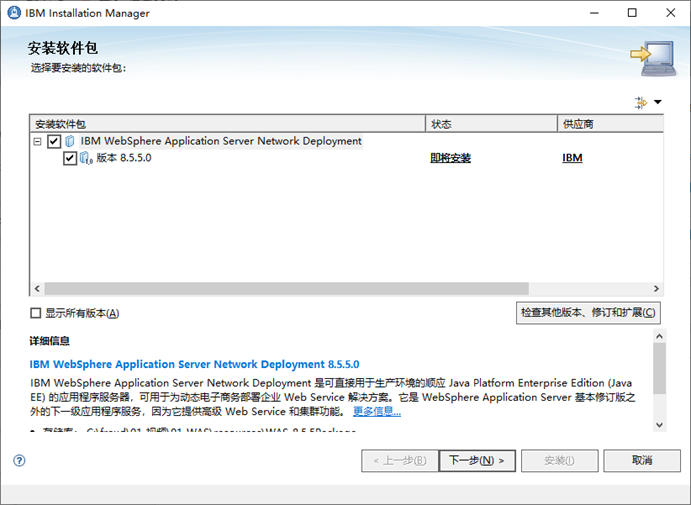
Task: Click the 状态 column header
Action: coord(491,124)
